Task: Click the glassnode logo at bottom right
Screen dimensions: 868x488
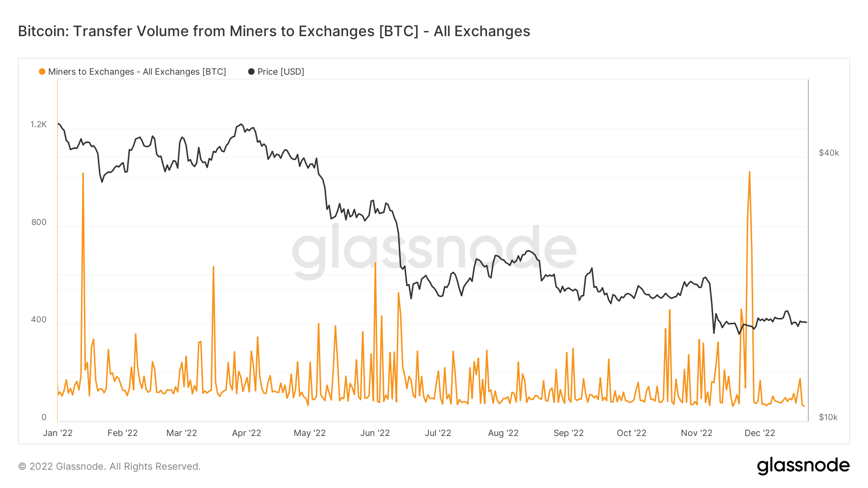Action: point(803,466)
